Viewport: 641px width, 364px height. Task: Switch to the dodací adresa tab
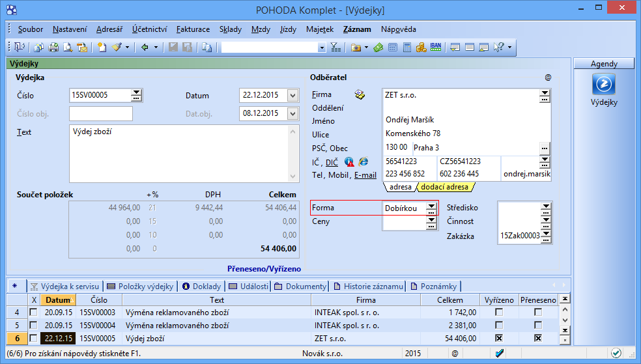point(445,187)
